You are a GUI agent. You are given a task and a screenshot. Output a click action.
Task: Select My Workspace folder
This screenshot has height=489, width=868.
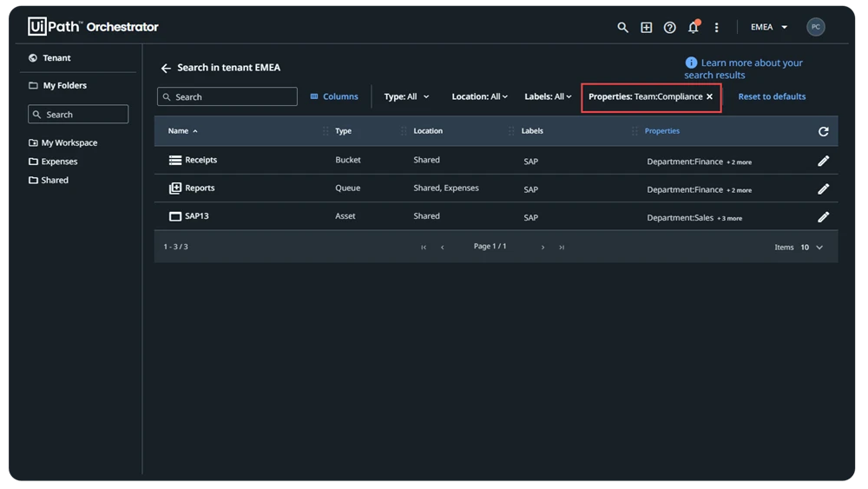pos(62,142)
